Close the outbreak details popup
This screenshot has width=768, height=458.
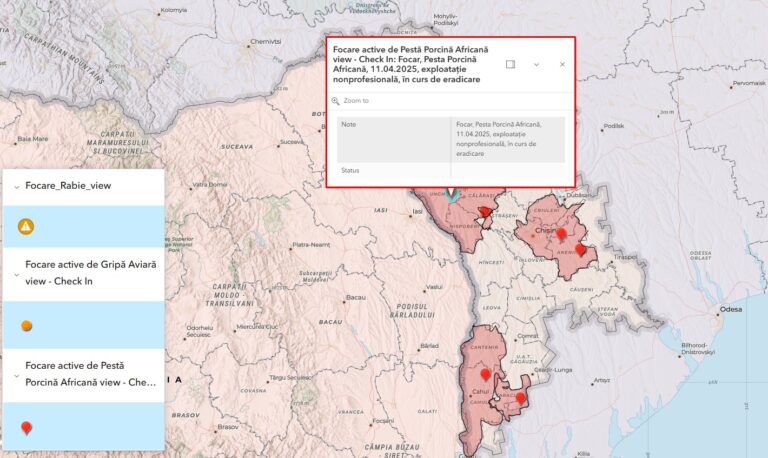[x=562, y=64]
